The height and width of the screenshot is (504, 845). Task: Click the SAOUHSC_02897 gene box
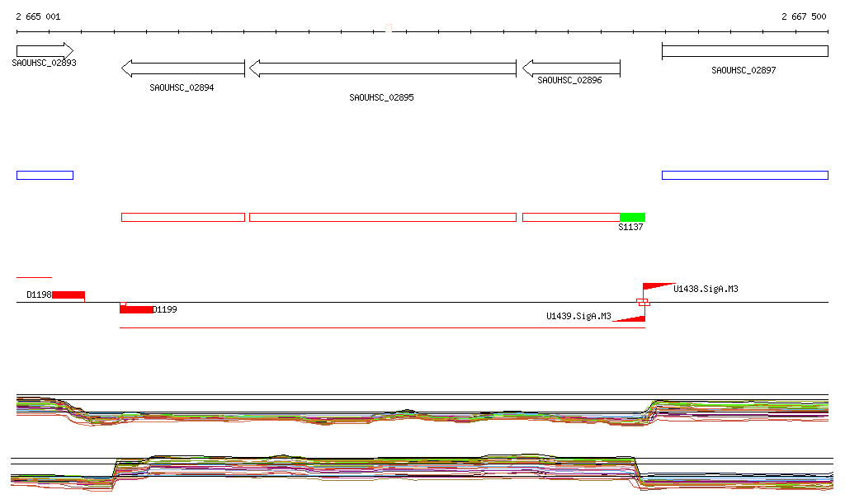pyautogui.click(x=744, y=51)
